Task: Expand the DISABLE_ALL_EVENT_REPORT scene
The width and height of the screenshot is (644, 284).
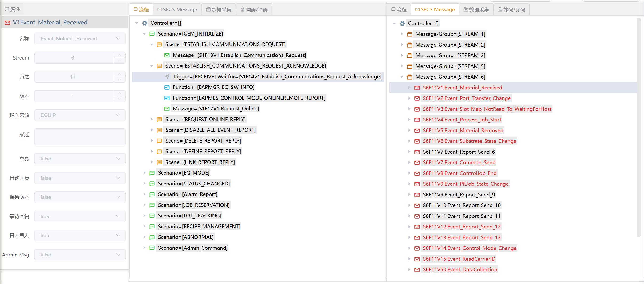Action: click(152, 130)
